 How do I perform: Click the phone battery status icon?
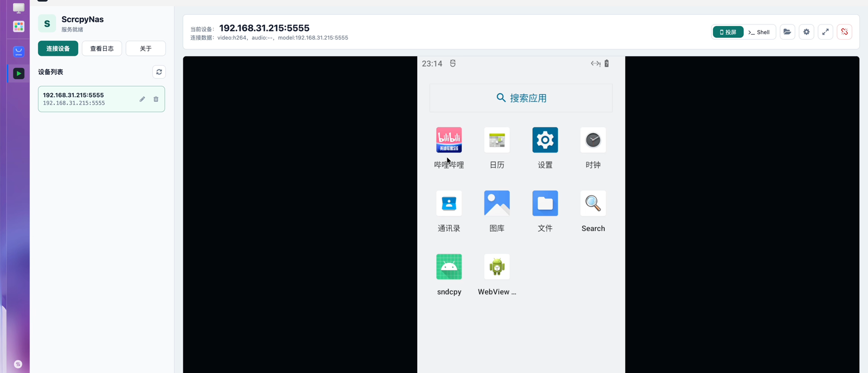(x=607, y=63)
